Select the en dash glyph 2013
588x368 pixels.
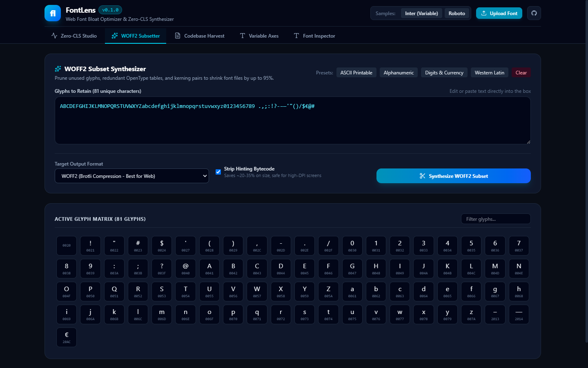point(495,314)
